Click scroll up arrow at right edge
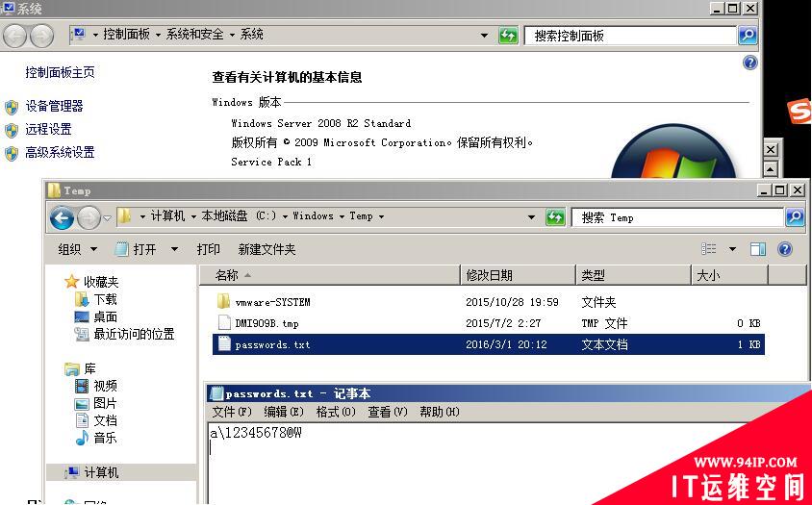Viewport: 812px width, 505px height. tap(771, 169)
